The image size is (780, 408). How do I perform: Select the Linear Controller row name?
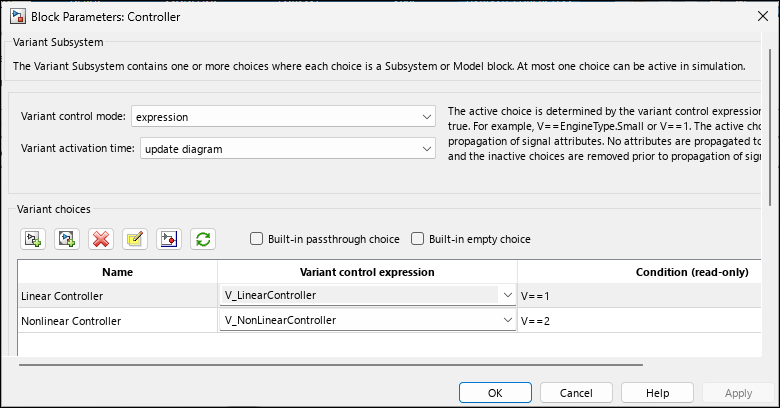(62, 296)
